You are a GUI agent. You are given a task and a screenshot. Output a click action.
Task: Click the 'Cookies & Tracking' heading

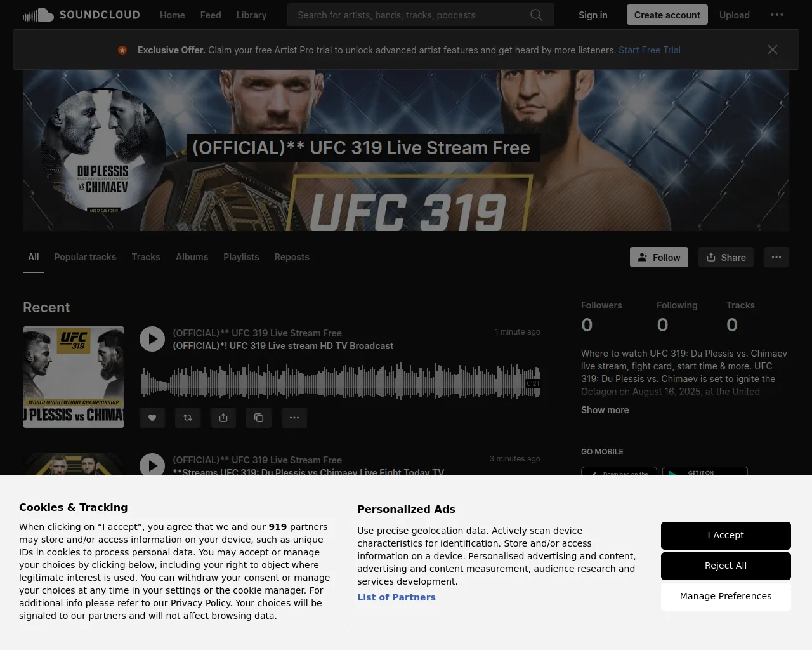(74, 507)
